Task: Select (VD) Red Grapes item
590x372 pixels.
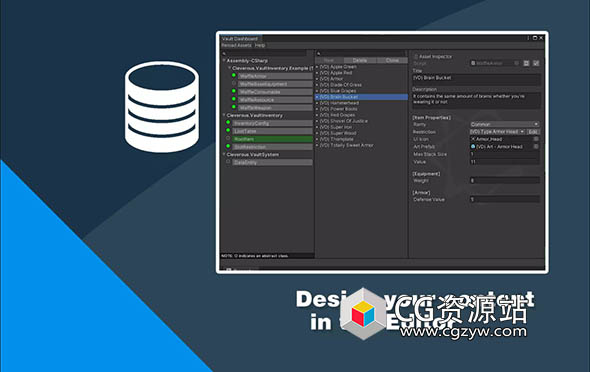Action: click(x=361, y=115)
